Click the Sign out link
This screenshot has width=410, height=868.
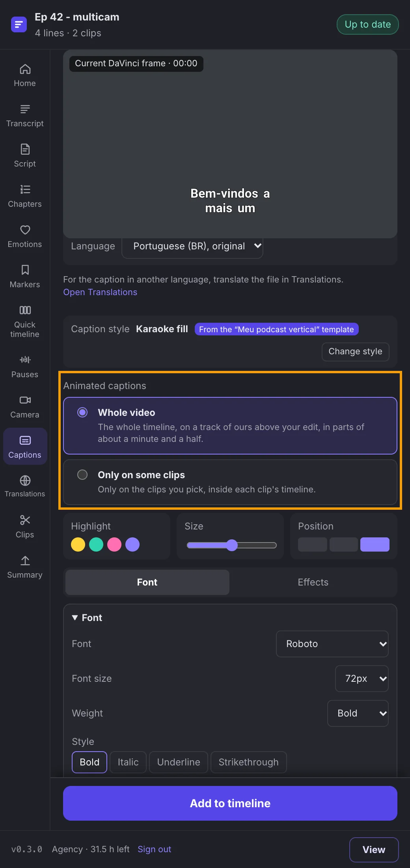coord(155,849)
